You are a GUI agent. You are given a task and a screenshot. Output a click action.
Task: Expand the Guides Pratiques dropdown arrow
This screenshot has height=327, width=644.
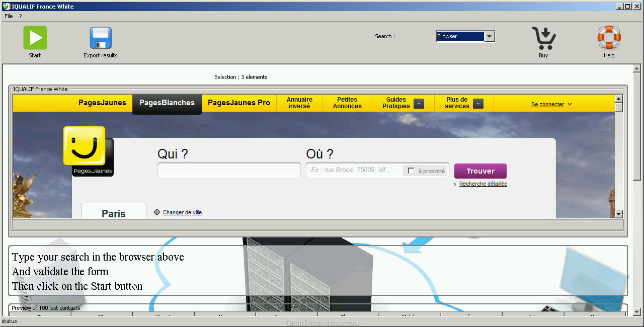coord(419,104)
